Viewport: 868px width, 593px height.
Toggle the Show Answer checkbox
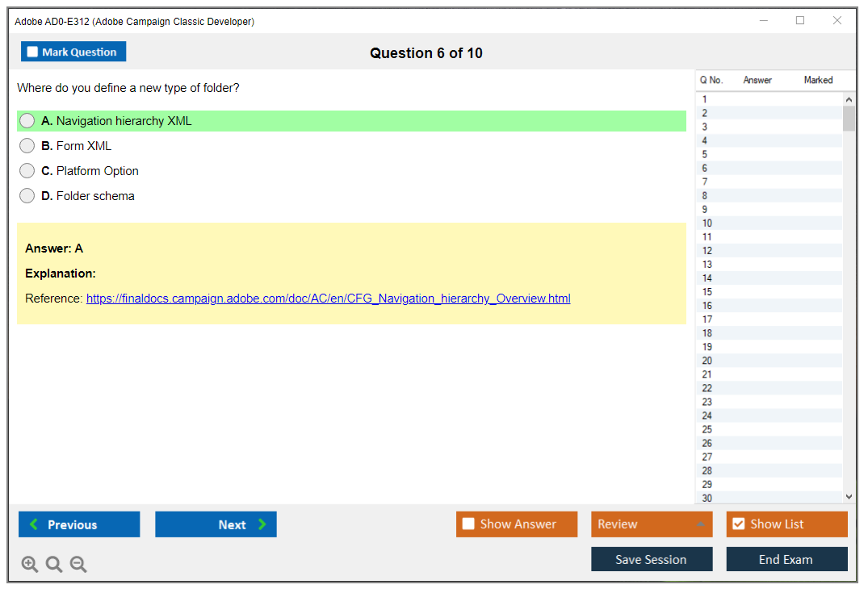468,524
